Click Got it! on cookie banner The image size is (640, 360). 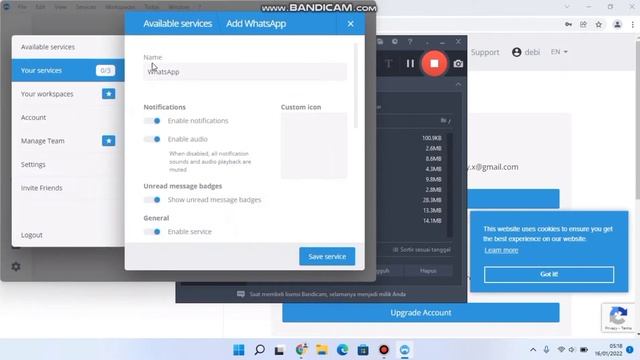(x=549, y=274)
